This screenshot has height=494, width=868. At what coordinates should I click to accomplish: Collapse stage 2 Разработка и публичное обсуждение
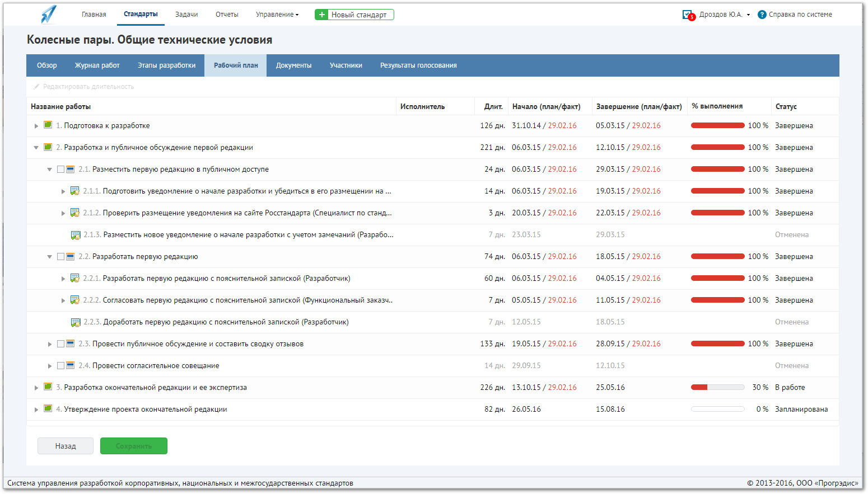coord(36,148)
